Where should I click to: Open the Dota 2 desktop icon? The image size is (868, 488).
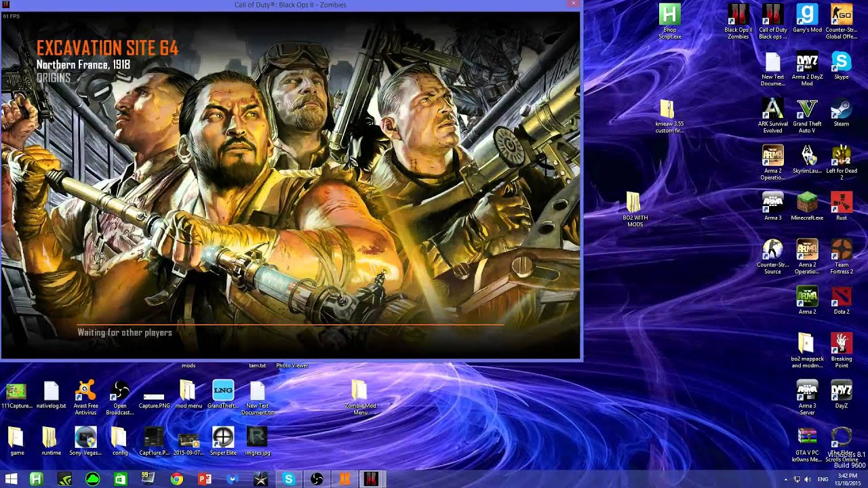pos(842,300)
